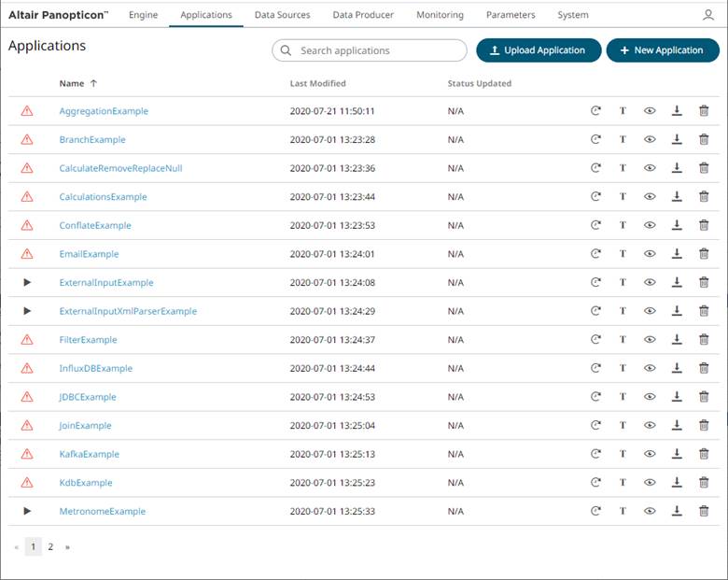Go to next page of applications
This screenshot has height=580, width=728.
67,547
